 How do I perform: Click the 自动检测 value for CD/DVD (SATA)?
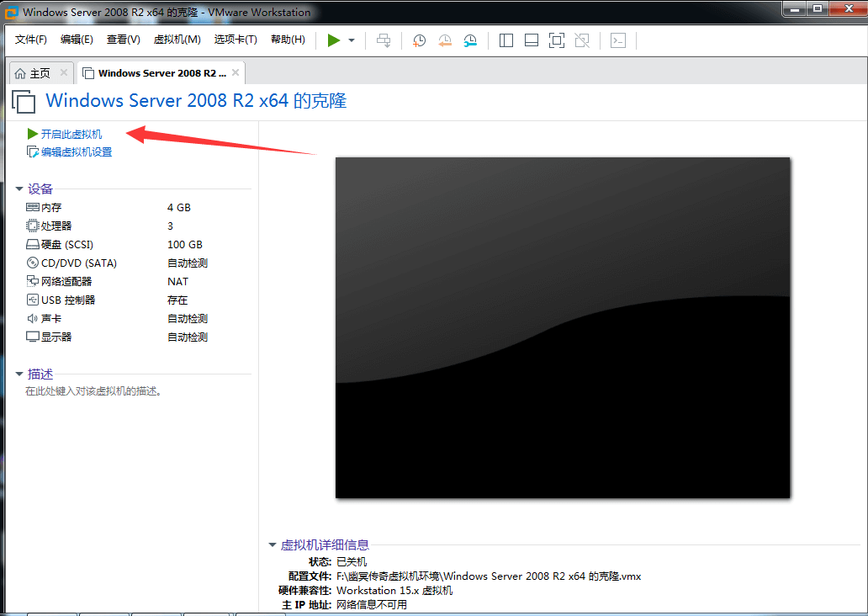point(188,263)
